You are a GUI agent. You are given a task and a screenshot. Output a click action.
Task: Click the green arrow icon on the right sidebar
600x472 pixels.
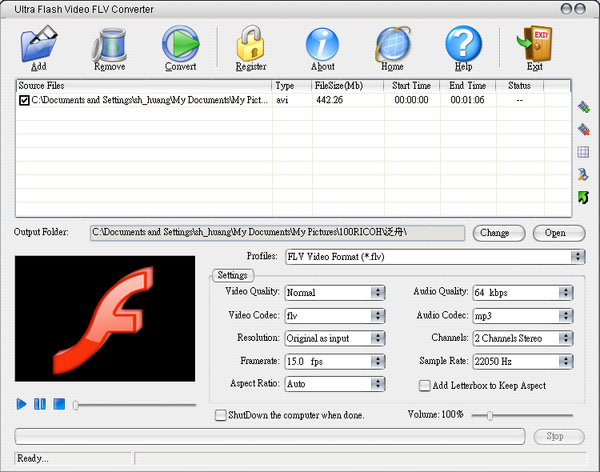583,198
